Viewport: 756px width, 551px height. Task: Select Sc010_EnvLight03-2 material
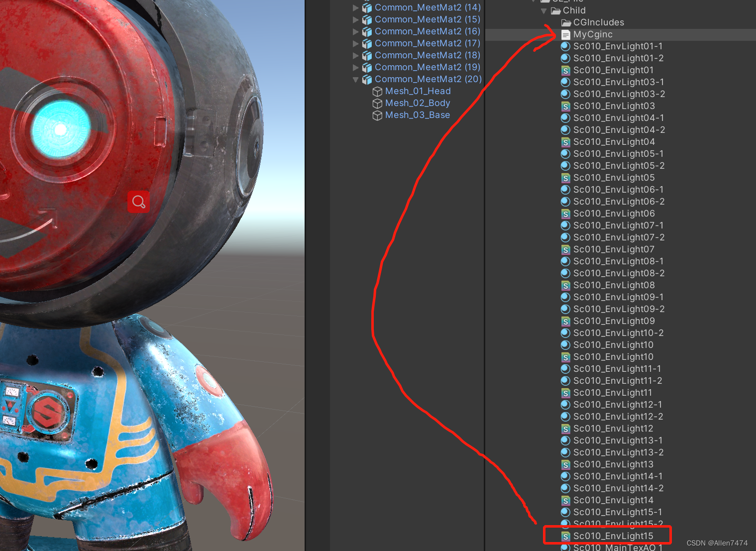click(x=619, y=94)
